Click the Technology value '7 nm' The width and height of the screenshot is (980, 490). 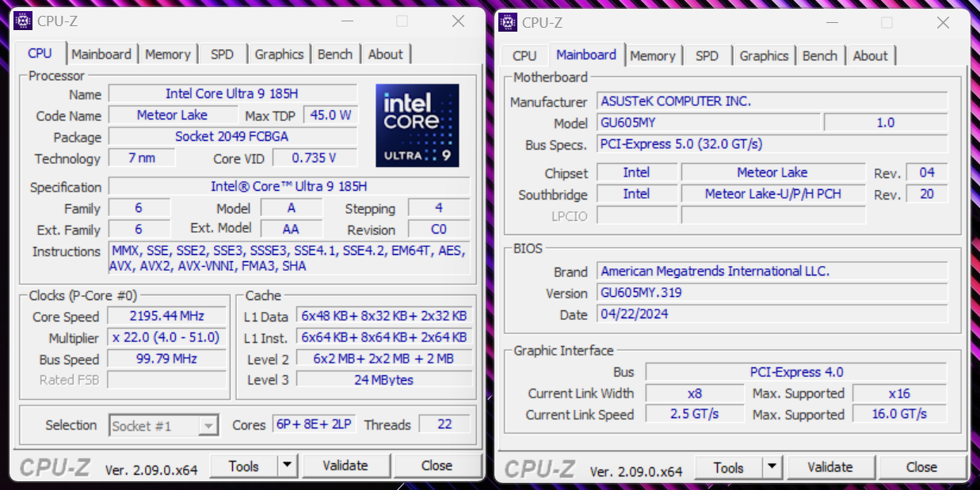point(142,158)
